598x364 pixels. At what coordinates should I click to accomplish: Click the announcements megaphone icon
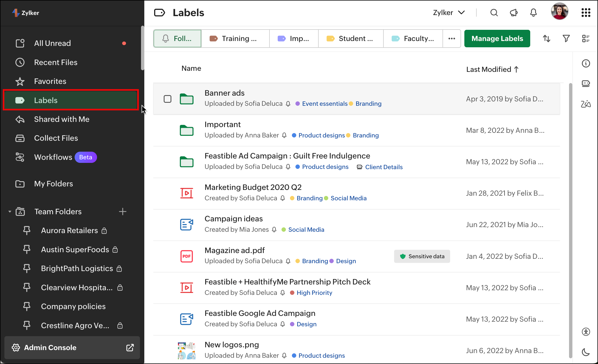point(514,13)
